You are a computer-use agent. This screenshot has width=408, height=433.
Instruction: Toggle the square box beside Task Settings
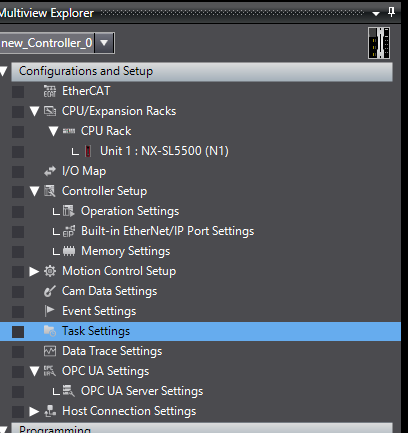click(x=18, y=332)
